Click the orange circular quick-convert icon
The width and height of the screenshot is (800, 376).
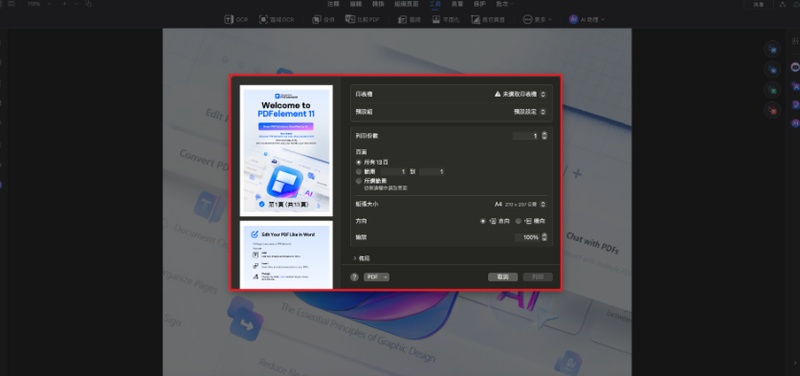click(772, 110)
